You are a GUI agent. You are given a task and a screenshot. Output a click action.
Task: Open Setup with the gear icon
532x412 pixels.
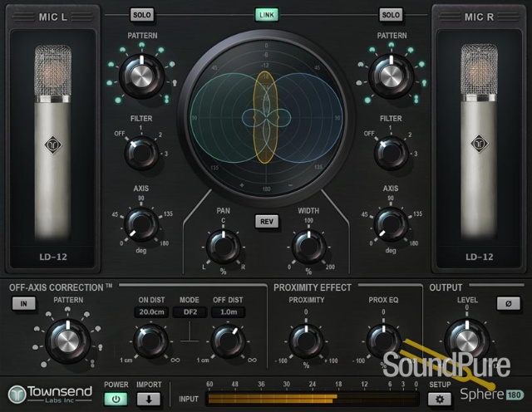[x=440, y=399]
